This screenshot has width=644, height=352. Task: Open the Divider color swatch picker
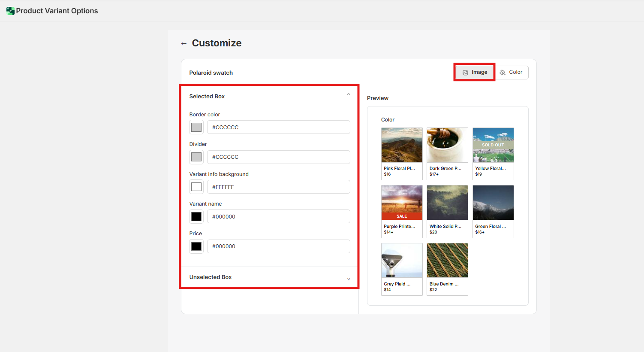coord(196,157)
